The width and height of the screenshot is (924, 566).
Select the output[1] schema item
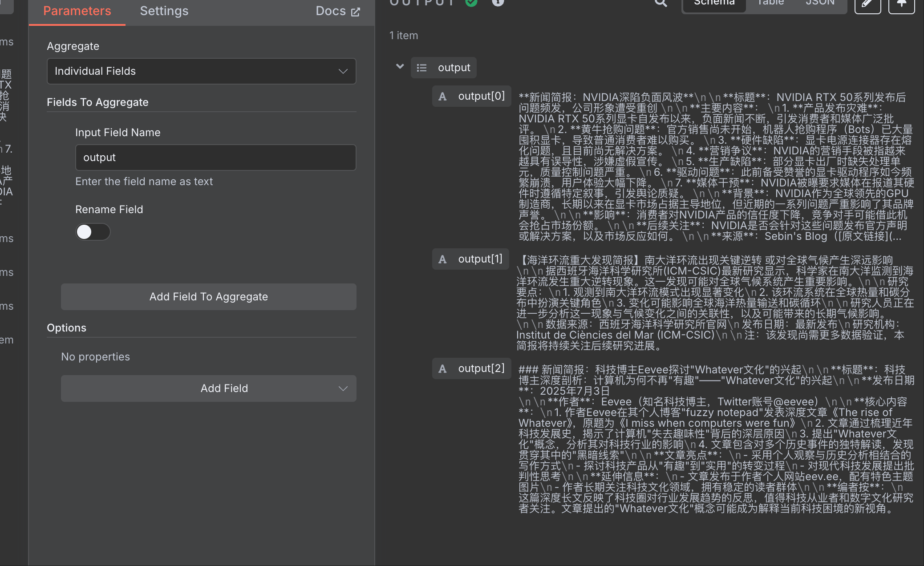(480, 259)
